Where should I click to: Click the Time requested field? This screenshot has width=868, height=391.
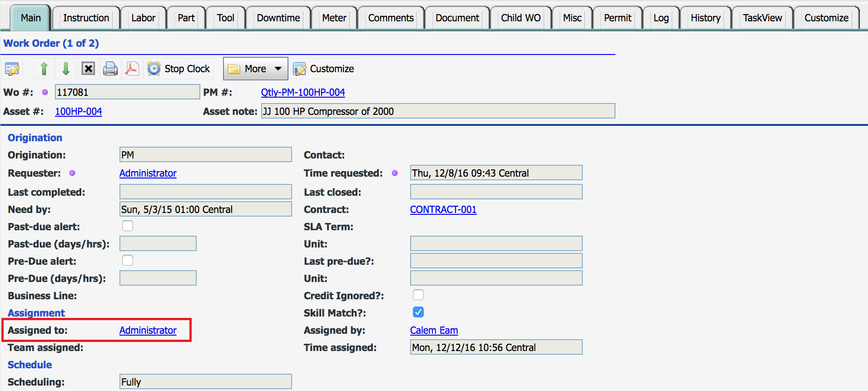496,173
